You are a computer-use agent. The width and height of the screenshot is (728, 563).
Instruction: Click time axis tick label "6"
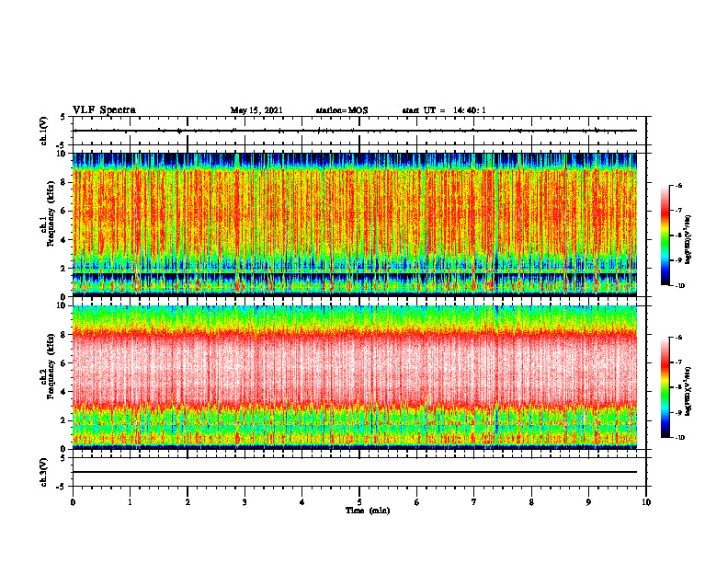tap(417, 502)
